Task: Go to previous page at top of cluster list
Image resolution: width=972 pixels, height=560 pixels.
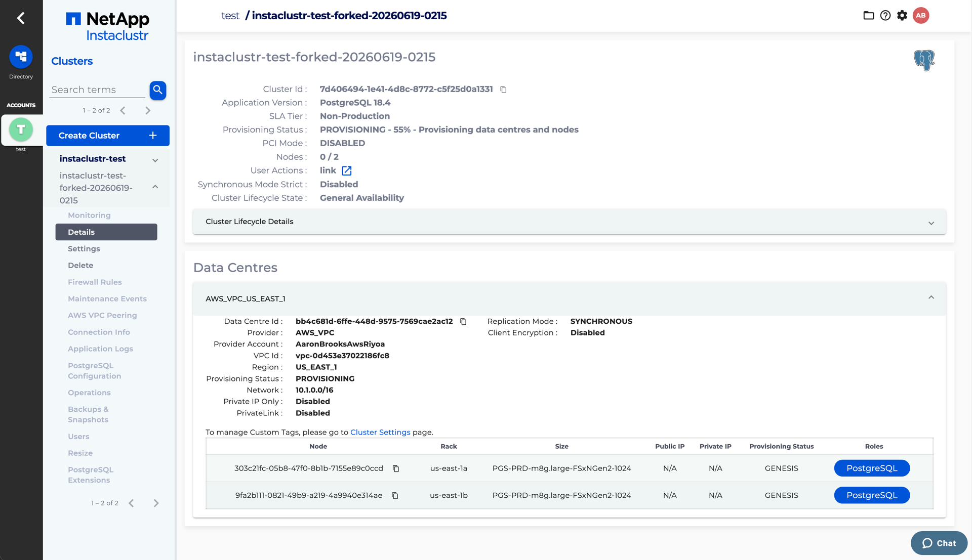Action: [123, 111]
